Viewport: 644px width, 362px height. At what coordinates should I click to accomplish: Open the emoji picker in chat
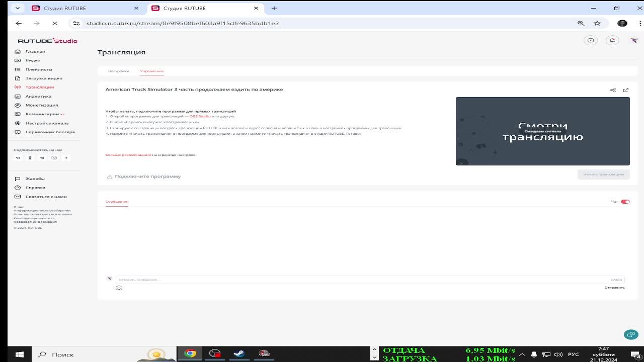tap(119, 288)
